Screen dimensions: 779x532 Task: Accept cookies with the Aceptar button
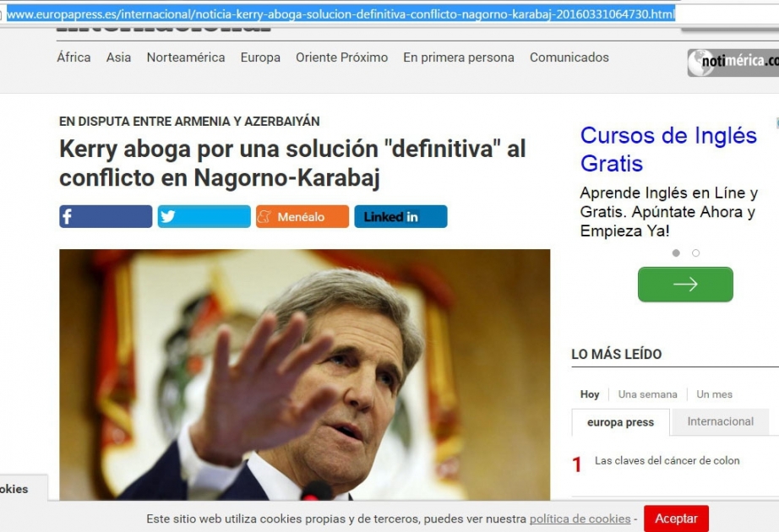[x=676, y=518]
